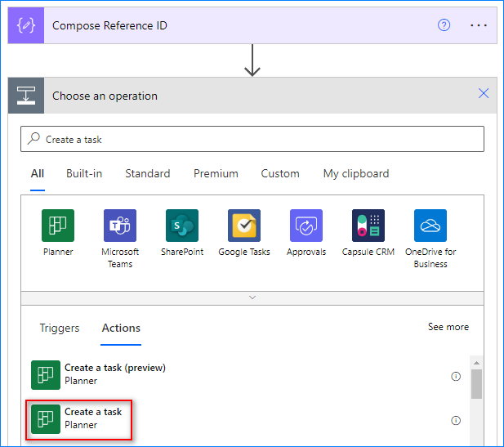Choose the Capsule CRM connector icon
The height and width of the screenshot is (447, 504).
tap(368, 226)
